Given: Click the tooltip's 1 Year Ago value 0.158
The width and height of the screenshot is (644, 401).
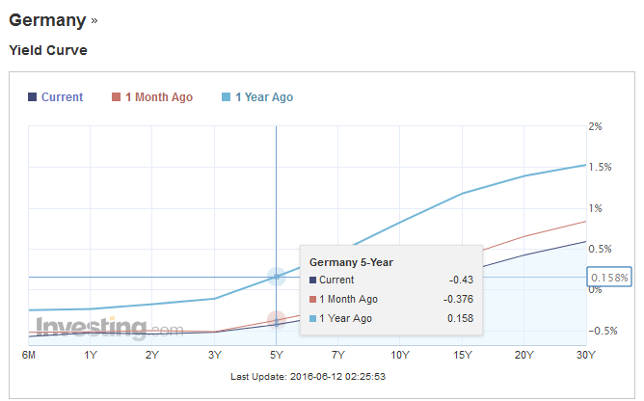Looking at the screenshot, I should [458, 318].
